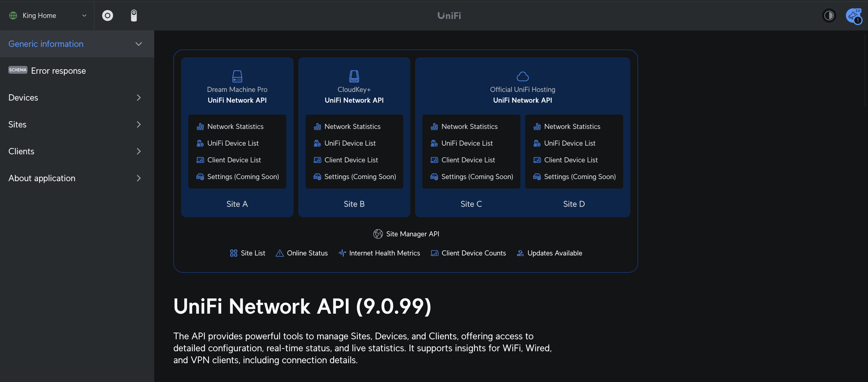868x382 pixels.
Task: Open the Error response schema
Action: (58, 71)
